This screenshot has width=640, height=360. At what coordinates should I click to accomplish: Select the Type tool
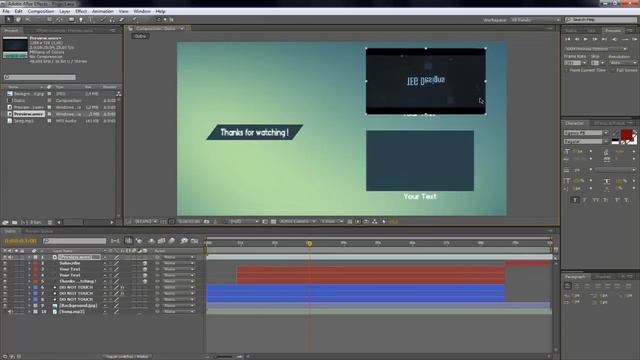point(91,19)
